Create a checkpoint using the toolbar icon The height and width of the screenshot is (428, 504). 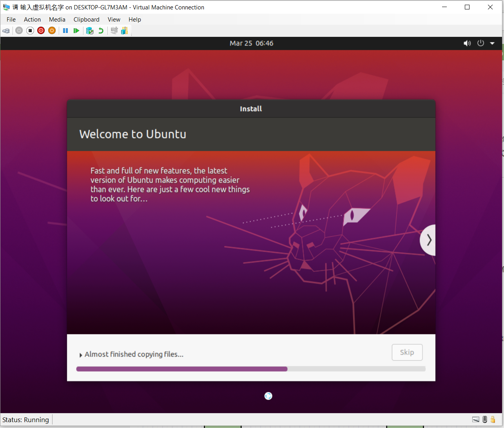pos(90,31)
